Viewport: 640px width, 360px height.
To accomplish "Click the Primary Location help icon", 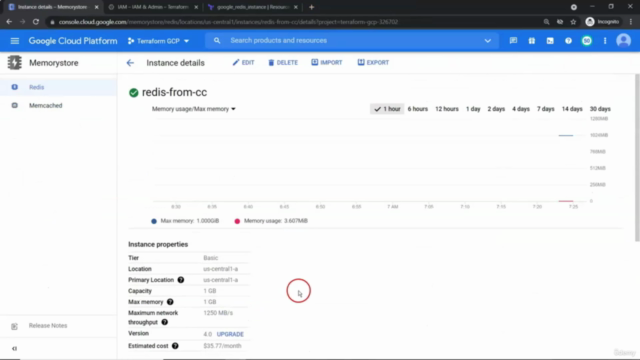I will (181, 280).
